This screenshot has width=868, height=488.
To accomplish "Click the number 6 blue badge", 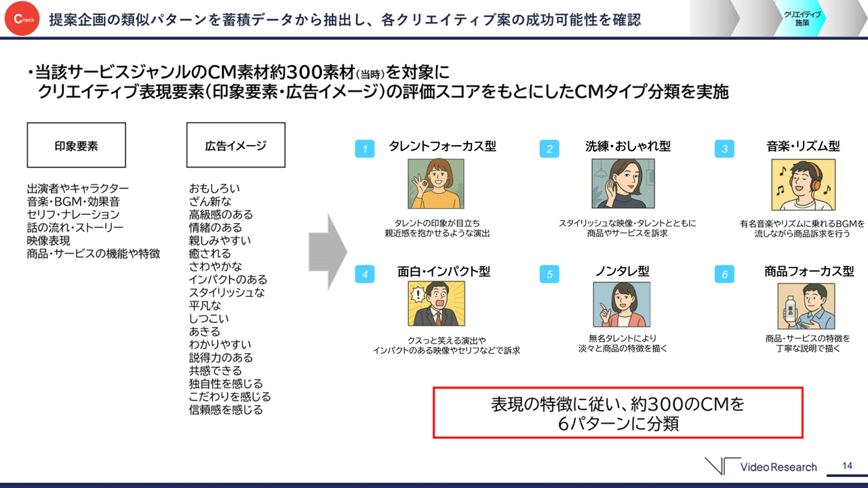I will pos(724,274).
